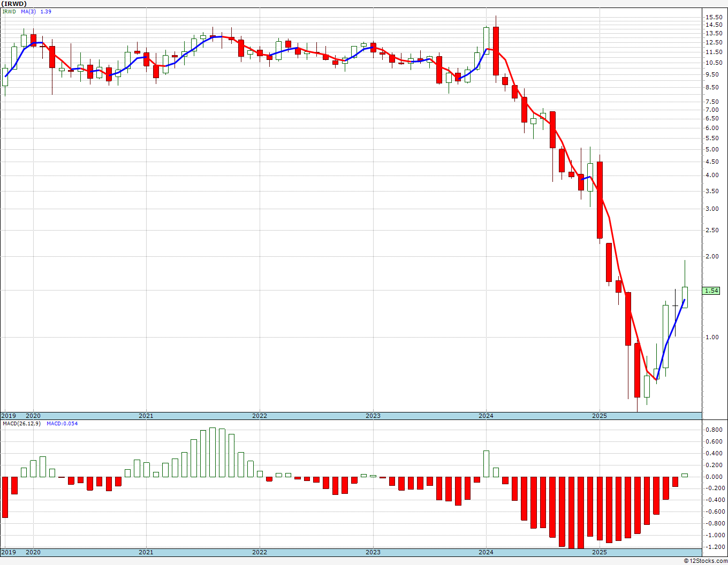Screen dimensions: 728x565
Task: Click the "0.000" MACD axis label
Action: (714, 477)
